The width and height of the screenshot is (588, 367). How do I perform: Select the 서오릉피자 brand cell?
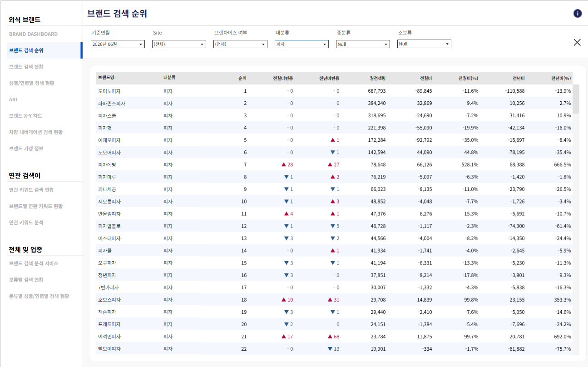pos(109,202)
